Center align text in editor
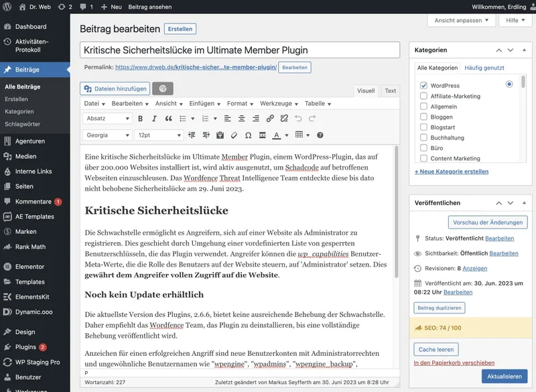This screenshot has height=392, width=536. 242,119
